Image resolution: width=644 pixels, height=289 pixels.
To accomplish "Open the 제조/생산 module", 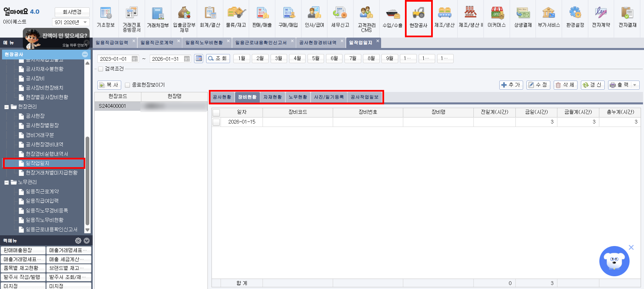I will click(x=445, y=18).
